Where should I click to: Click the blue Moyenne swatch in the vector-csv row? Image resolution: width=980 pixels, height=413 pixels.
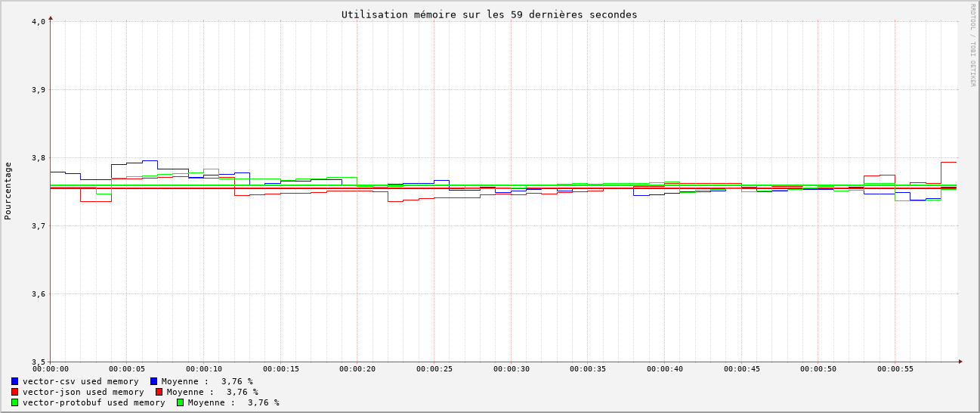point(153,381)
